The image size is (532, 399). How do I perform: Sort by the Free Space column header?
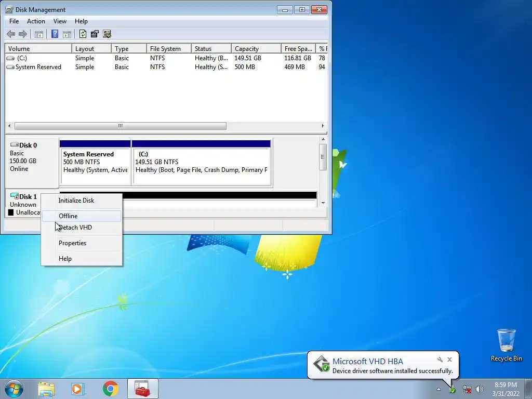pyautogui.click(x=298, y=48)
